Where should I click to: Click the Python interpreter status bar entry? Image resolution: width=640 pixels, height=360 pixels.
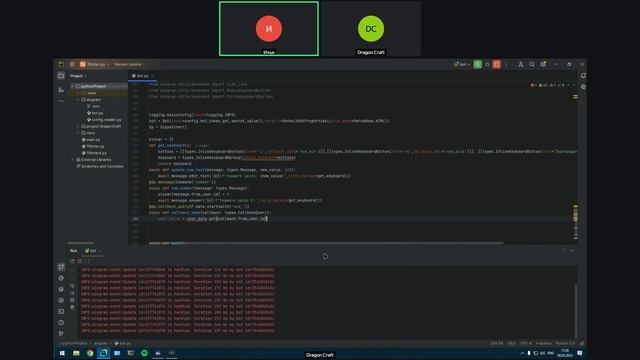(x=565, y=343)
